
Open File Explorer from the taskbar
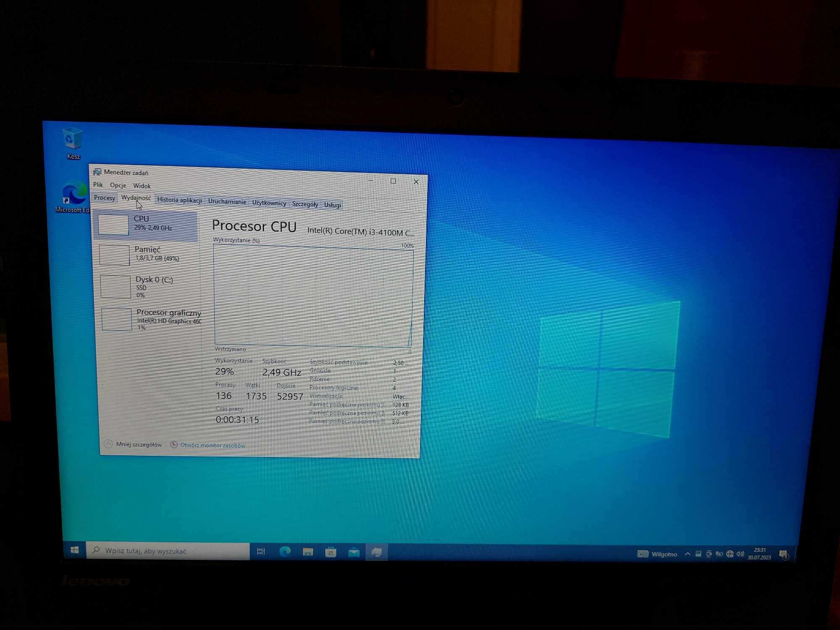[308, 552]
